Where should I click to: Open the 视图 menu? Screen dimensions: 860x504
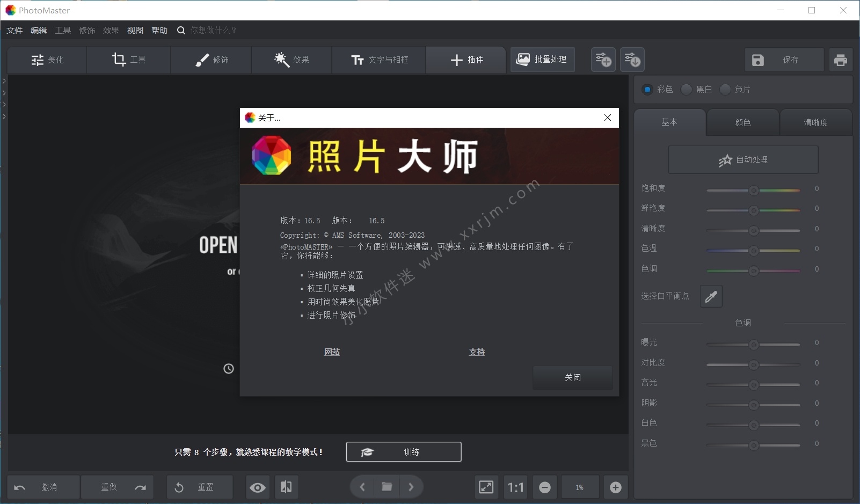[x=135, y=30]
